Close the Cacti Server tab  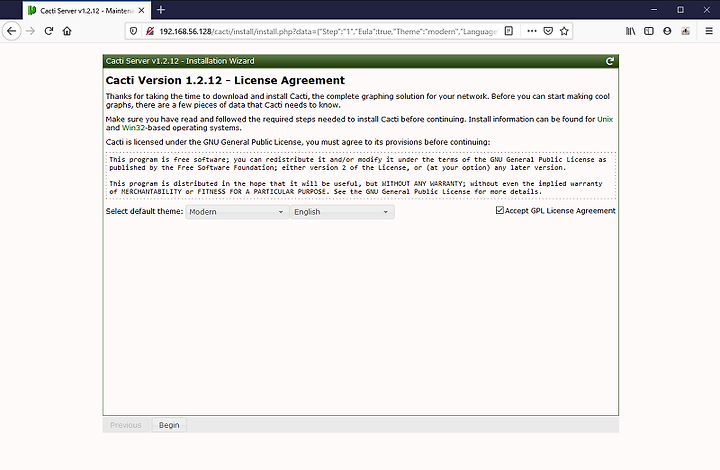click(x=141, y=10)
